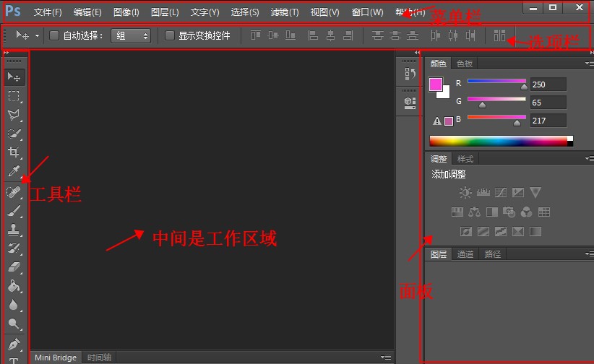
Task: Add a Vibrance adjustment
Action: tap(535, 192)
